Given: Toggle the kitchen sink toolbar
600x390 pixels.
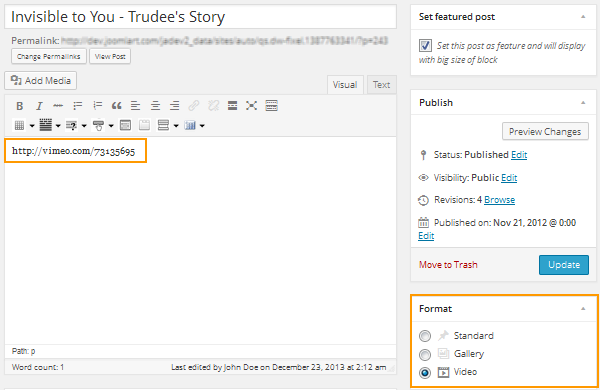Looking at the screenshot, I should click(x=271, y=106).
